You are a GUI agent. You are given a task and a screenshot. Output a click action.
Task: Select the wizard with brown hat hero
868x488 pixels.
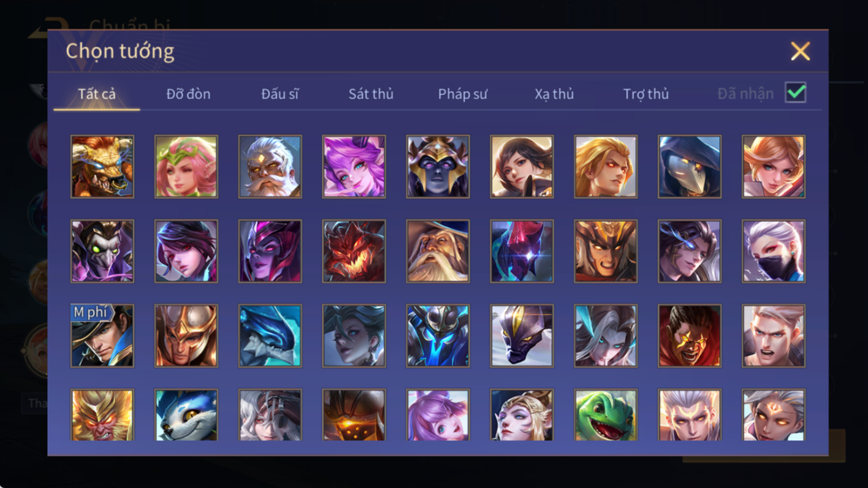(438, 251)
